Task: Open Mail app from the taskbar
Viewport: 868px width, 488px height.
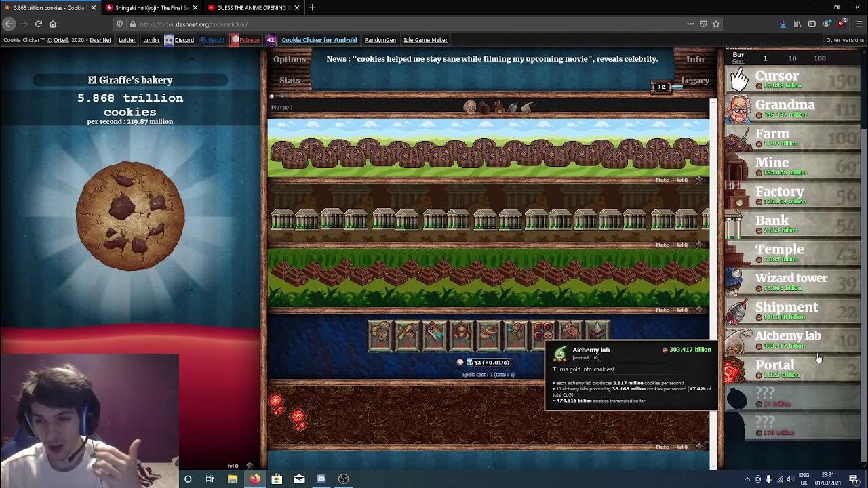Action: point(299,479)
